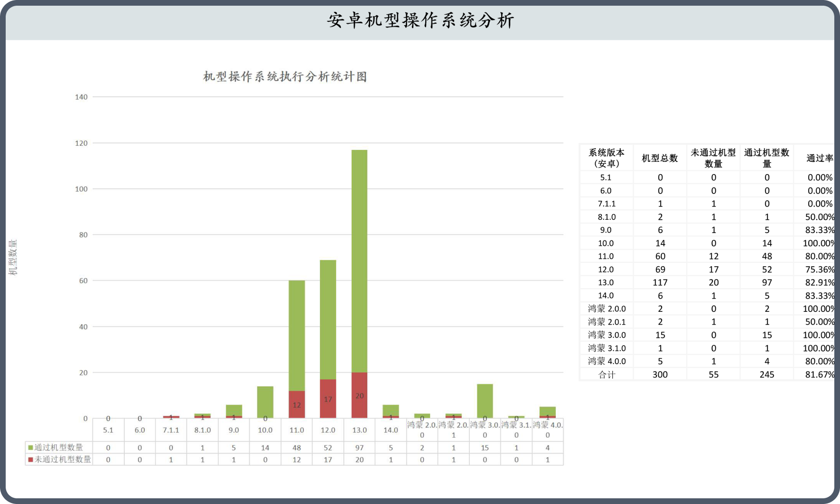Click the green bar for version 10.0
Image resolution: width=840 pixels, height=504 pixels.
[x=265, y=401]
